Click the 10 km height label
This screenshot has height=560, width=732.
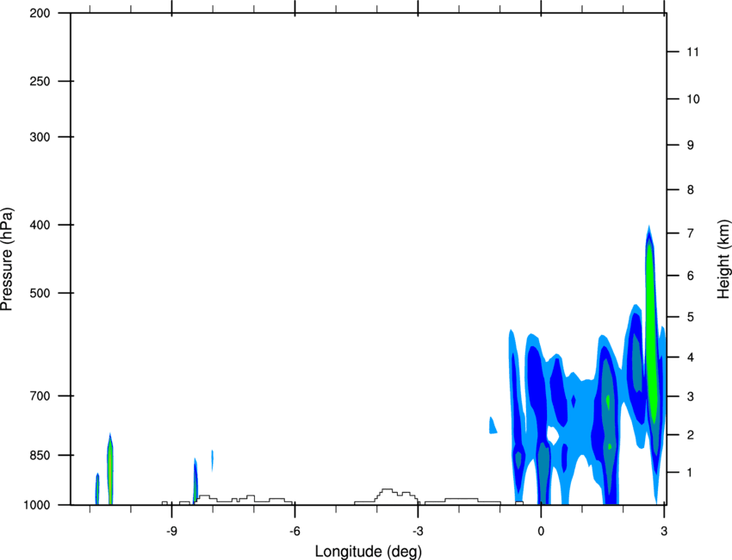click(x=692, y=99)
